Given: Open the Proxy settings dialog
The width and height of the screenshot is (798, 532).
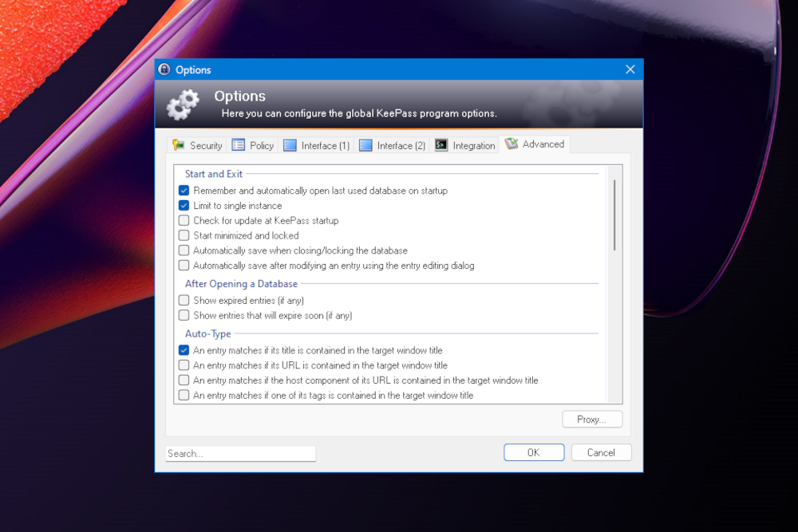Looking at the screenshot, I should point(592,419).
